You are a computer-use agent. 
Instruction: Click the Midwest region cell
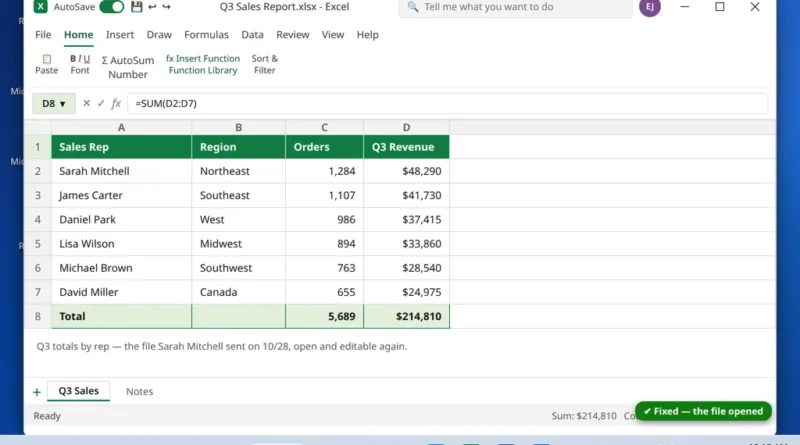[x=238, y=244]
